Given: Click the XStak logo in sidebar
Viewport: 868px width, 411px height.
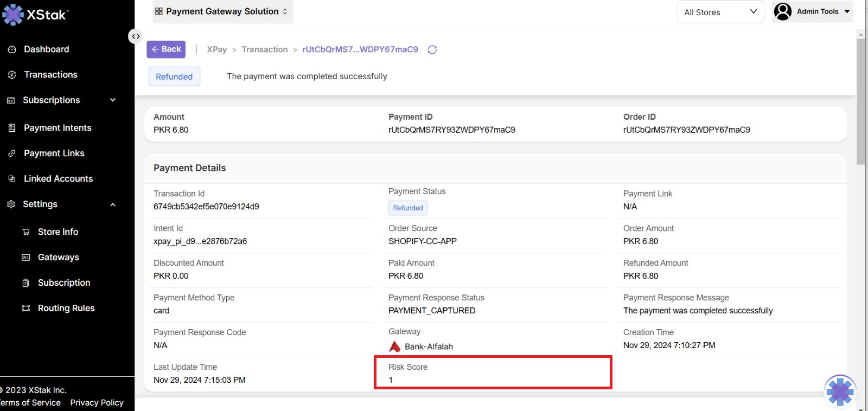Looking at the screenshot, I should pyautogui.click(x=35, y=15).
